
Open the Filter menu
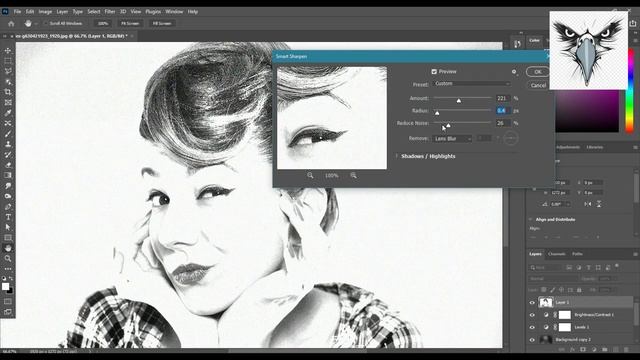[110, 11]
